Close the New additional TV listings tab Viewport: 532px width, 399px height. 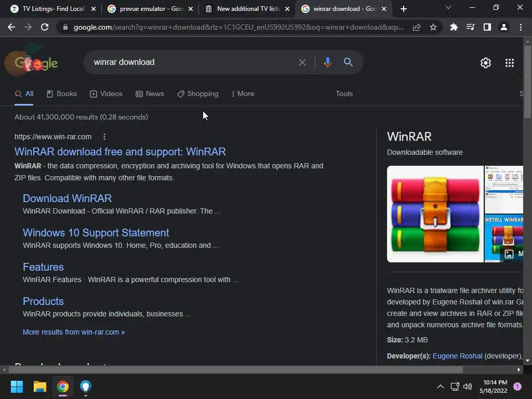[287, 9]
